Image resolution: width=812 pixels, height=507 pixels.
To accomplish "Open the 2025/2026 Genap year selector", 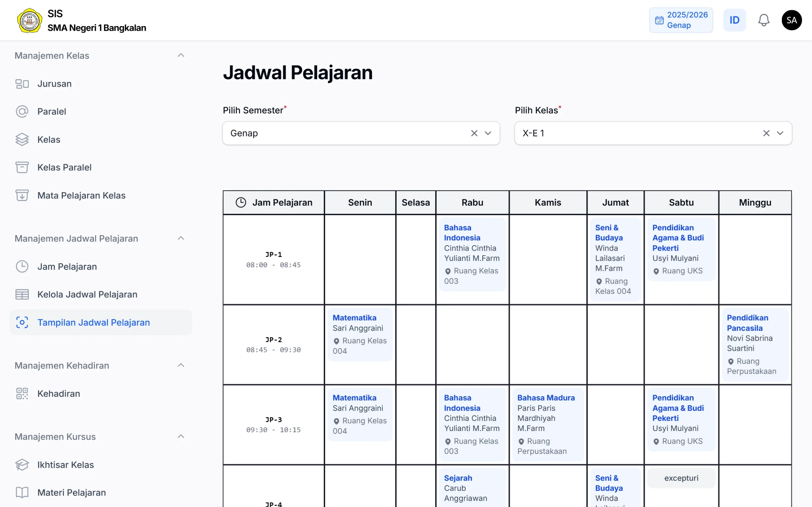I will point(681,20).
